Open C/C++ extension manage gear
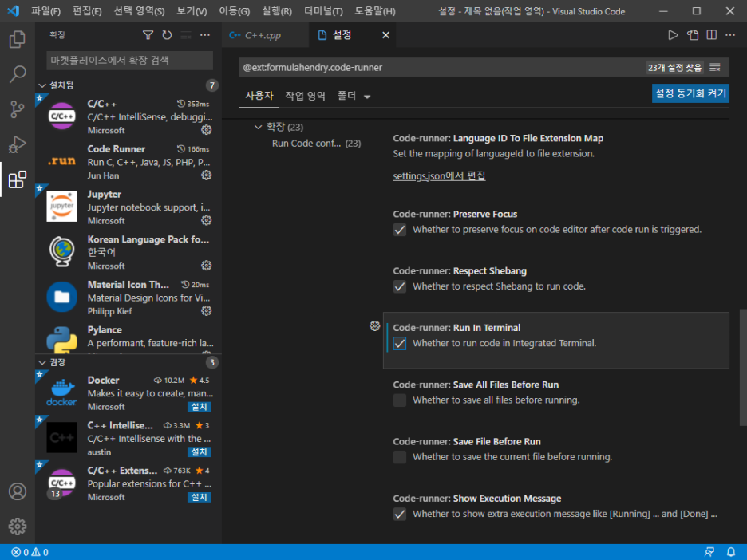747x560 pixels. pyautogui.click(x=206, y=129)
